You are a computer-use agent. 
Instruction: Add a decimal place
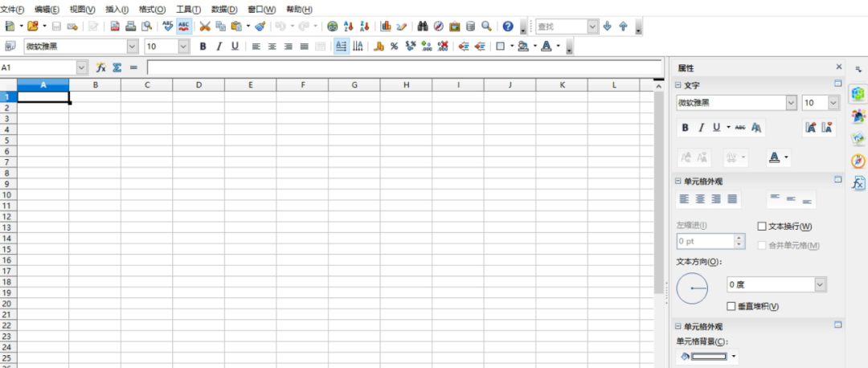(426, 47)
